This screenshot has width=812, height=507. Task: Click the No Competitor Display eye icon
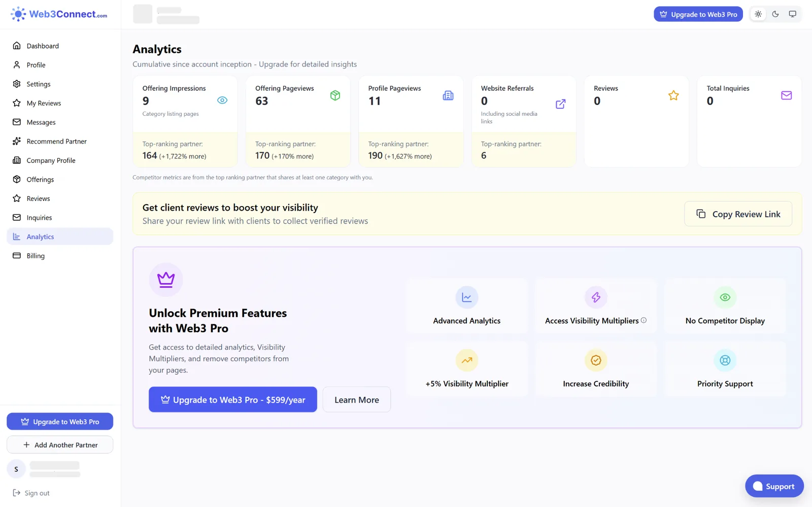click(725, 297)
